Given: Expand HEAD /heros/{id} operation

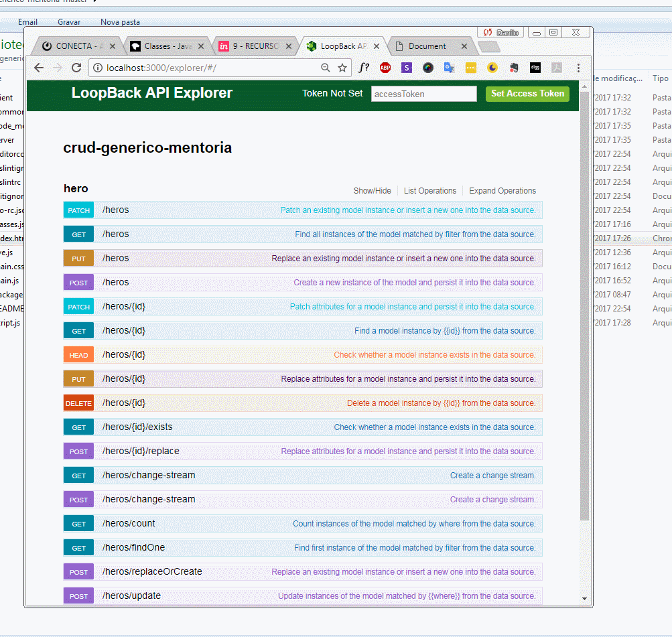Looking at the screenshot, I should [x=303, y=355].
